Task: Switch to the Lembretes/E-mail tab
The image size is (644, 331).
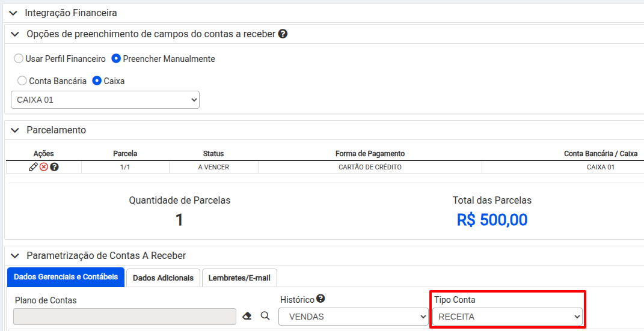Action: click(x=239, y=278)
